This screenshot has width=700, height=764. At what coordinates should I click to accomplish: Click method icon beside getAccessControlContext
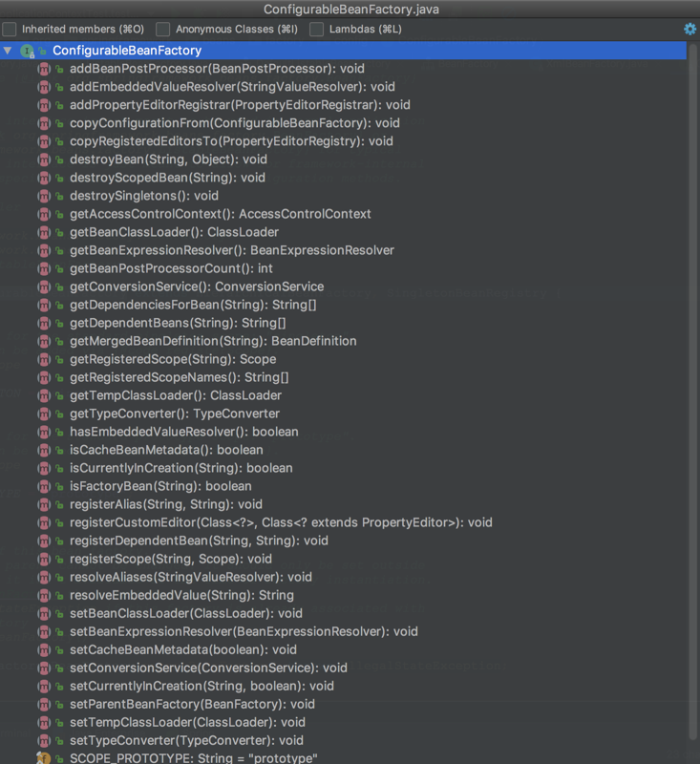pos(44,214)
